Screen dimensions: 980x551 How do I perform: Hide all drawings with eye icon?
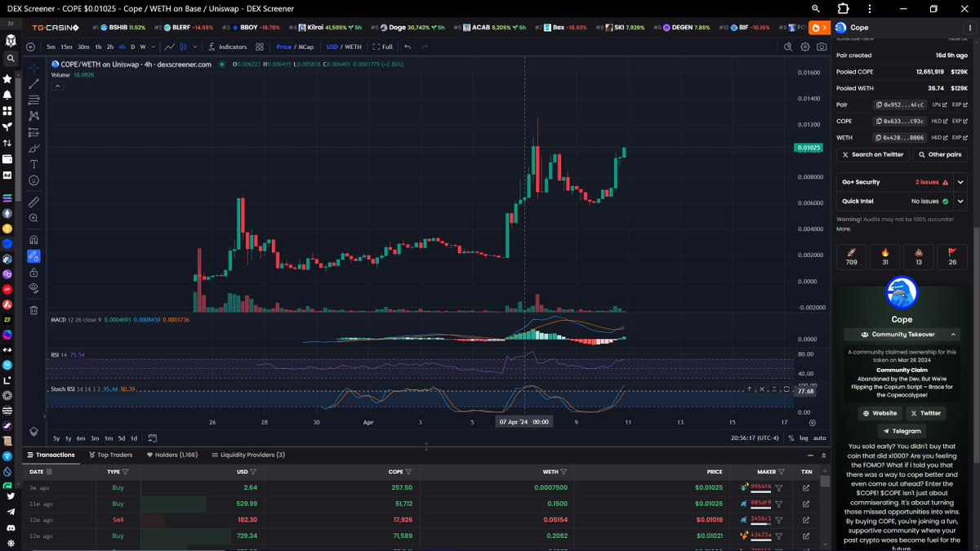(33, 287)
